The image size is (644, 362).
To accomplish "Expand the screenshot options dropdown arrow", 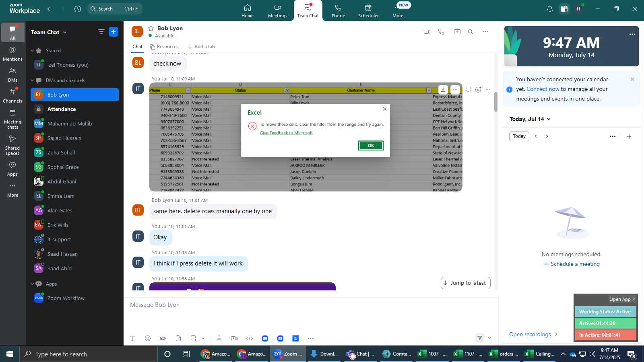I will 203,338.
